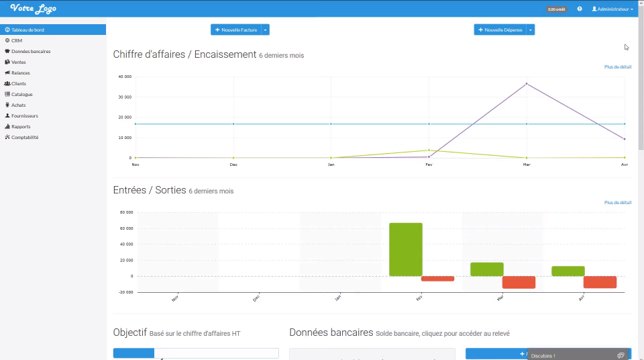Click the Objectif progress bar
The image size is (644, 360).
point(196,353)
